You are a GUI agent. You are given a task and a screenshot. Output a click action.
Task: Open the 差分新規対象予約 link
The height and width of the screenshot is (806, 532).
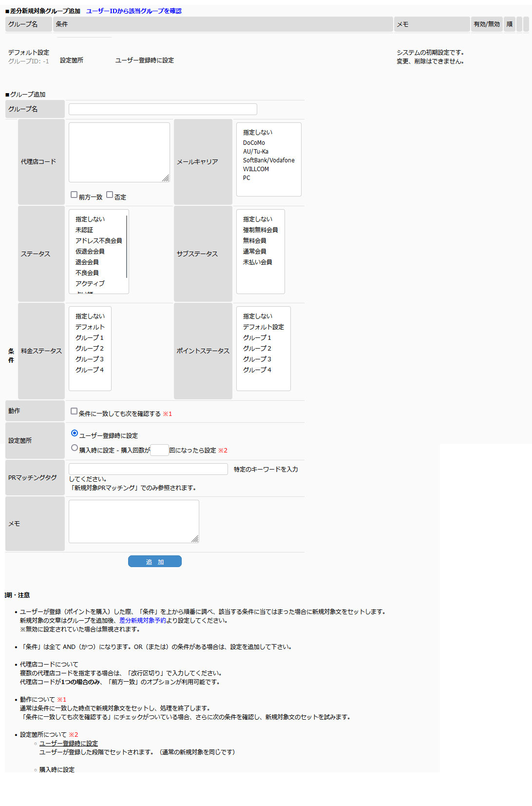point(142,620)
